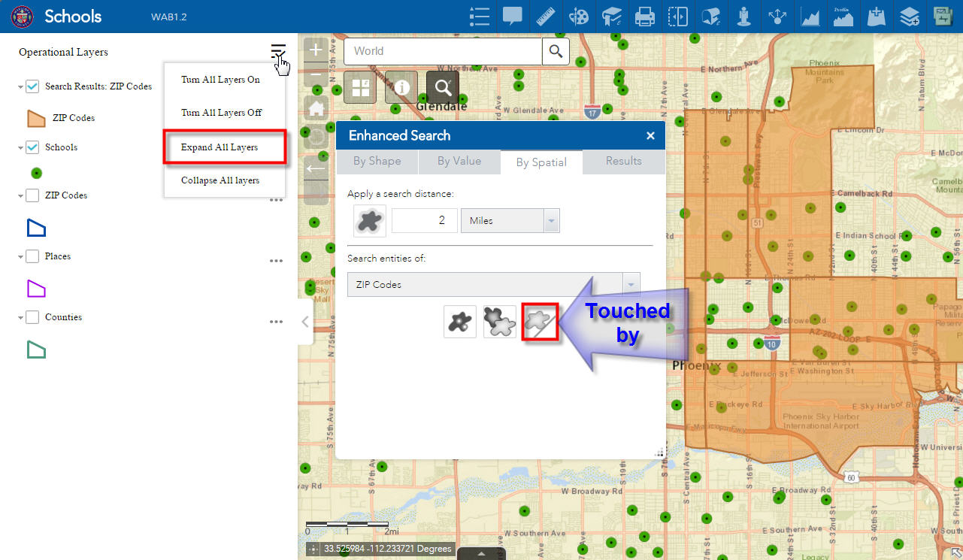Open the Counties layer ellipsis menu
This screenshot has width=963, height=560.
(x=277, y=322)
